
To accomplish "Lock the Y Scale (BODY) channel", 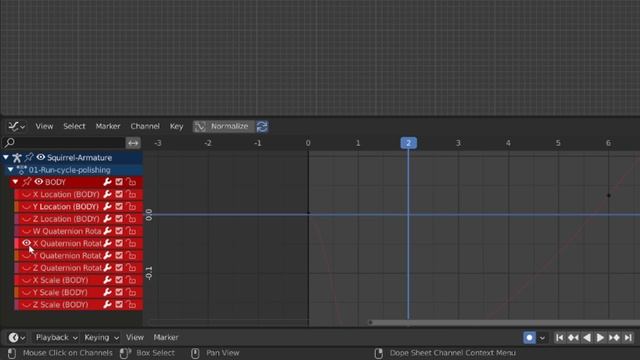I will point(131,292).
